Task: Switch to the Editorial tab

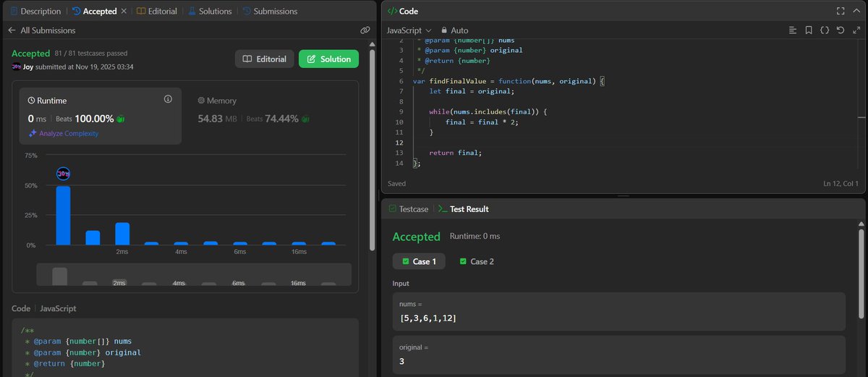Action: [x=156, y=11]
